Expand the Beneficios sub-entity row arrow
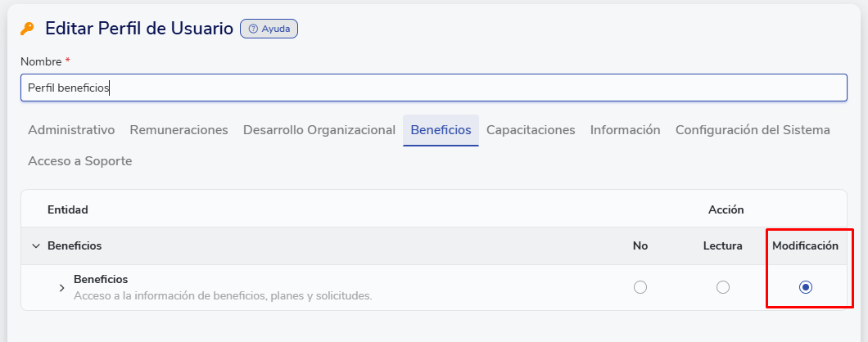Screen dimensions: 868x342 click(x=62, y=287)
